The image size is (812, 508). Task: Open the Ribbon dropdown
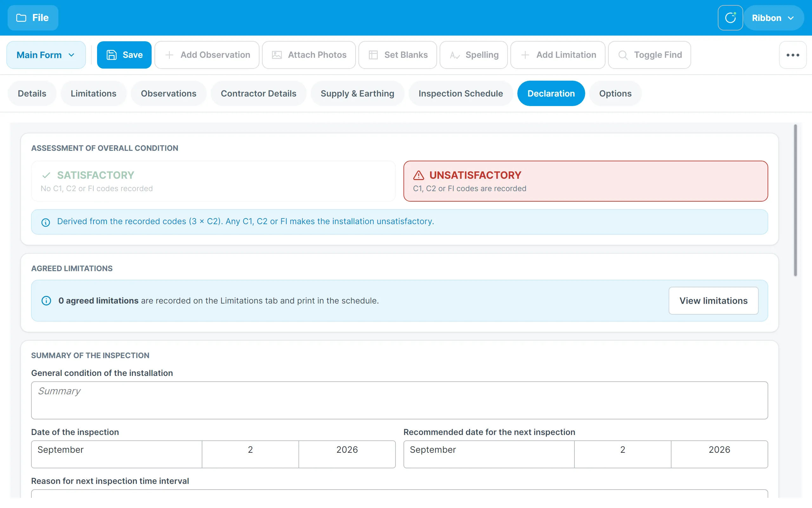point(774,18)
